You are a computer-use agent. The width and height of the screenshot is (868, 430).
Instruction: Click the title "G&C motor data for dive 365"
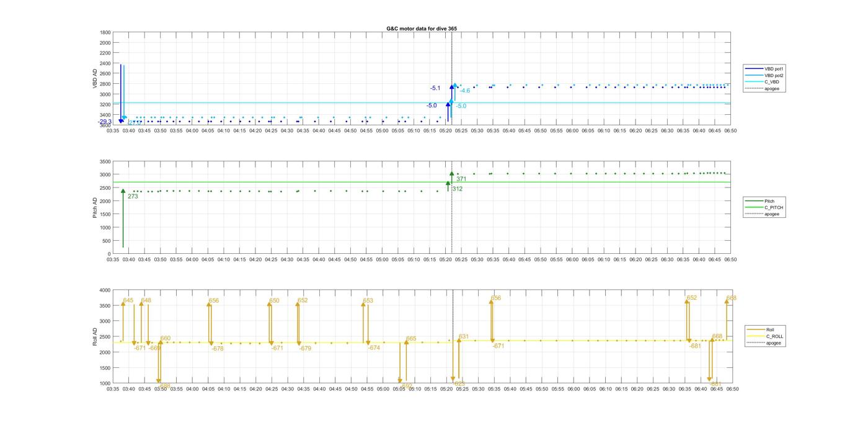pyautogui.click(x=422, y=29)
